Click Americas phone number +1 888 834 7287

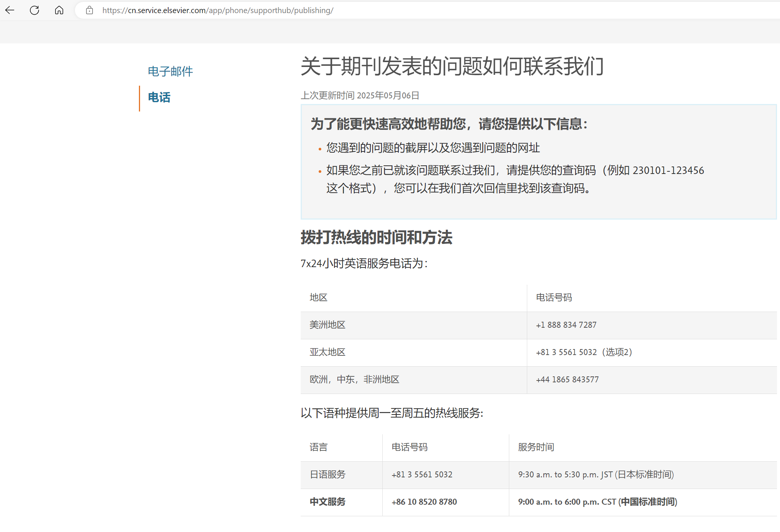566,325
